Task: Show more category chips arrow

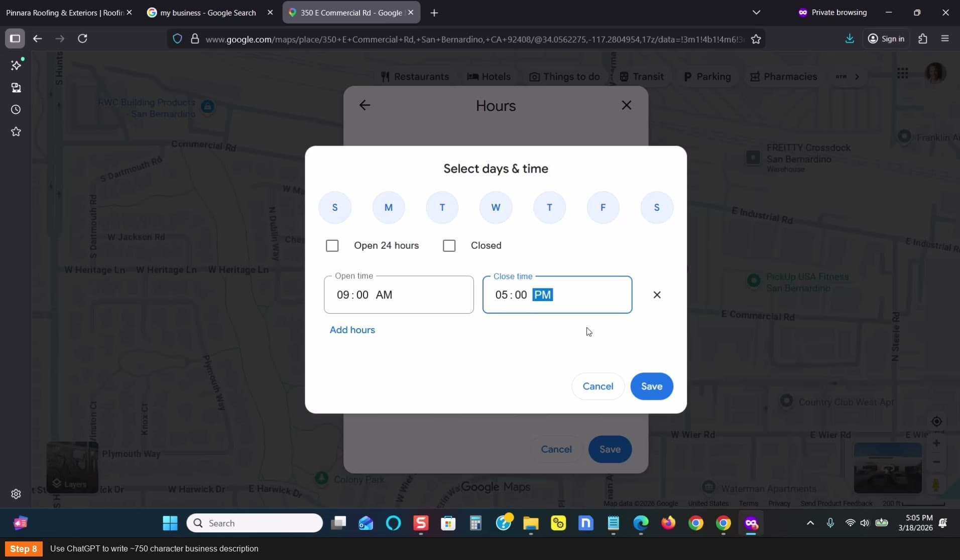Action: [857, 77]
